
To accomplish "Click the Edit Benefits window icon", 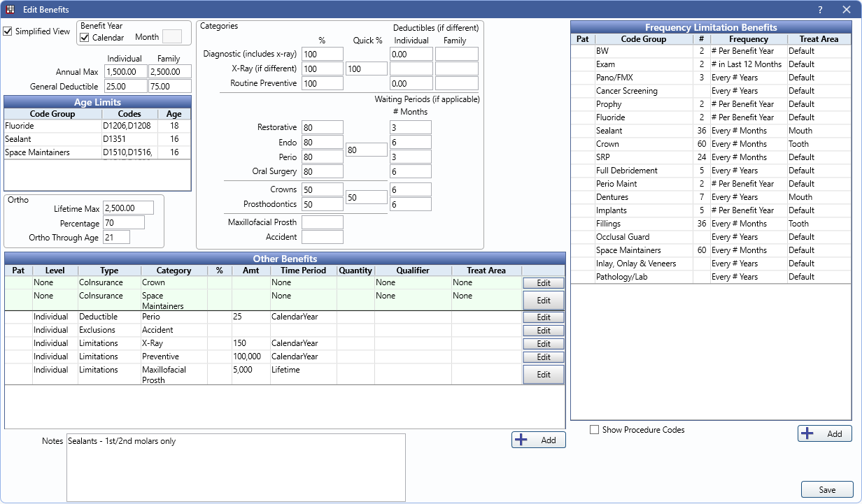I will [10, 9].
